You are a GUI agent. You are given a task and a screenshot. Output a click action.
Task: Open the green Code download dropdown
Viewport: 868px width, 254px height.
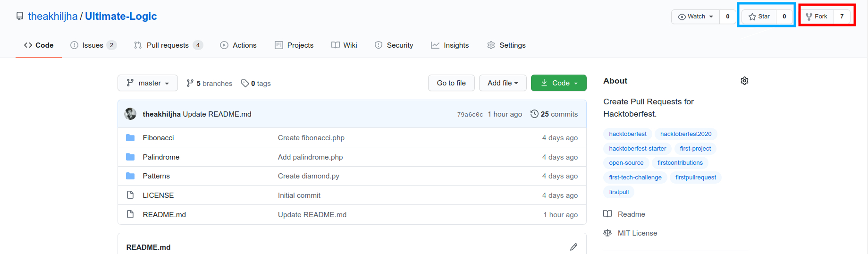(559, 83)
